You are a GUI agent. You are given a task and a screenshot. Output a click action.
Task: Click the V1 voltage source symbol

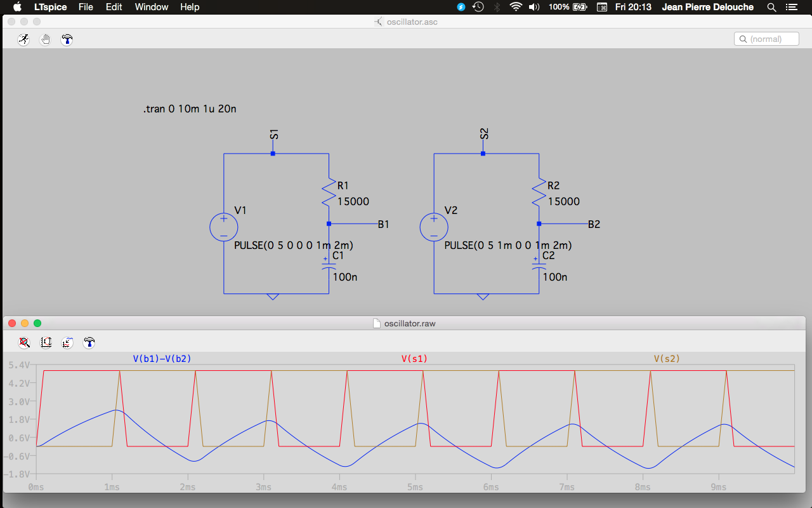[x=223, y=227]
